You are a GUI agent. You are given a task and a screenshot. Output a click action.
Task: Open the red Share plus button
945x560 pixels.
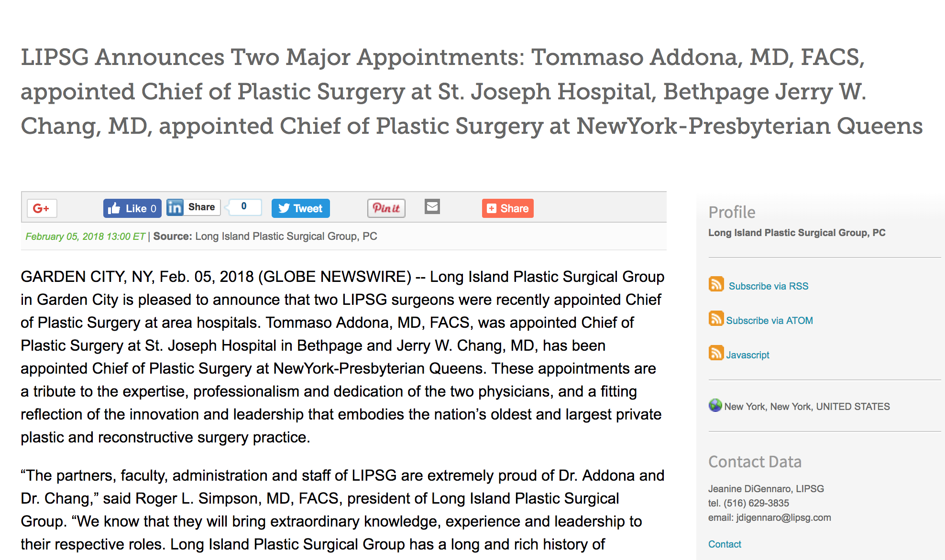coord(507,208)
